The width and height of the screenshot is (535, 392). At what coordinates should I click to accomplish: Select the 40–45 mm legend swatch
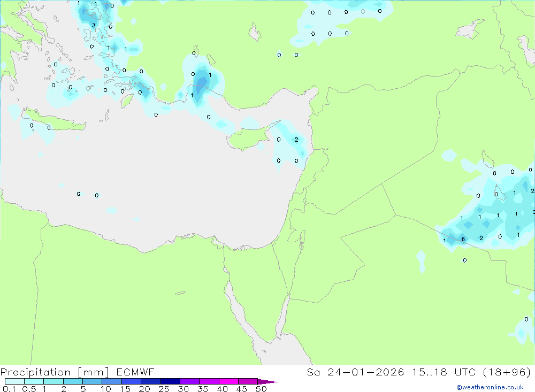(x=228, y=381)
